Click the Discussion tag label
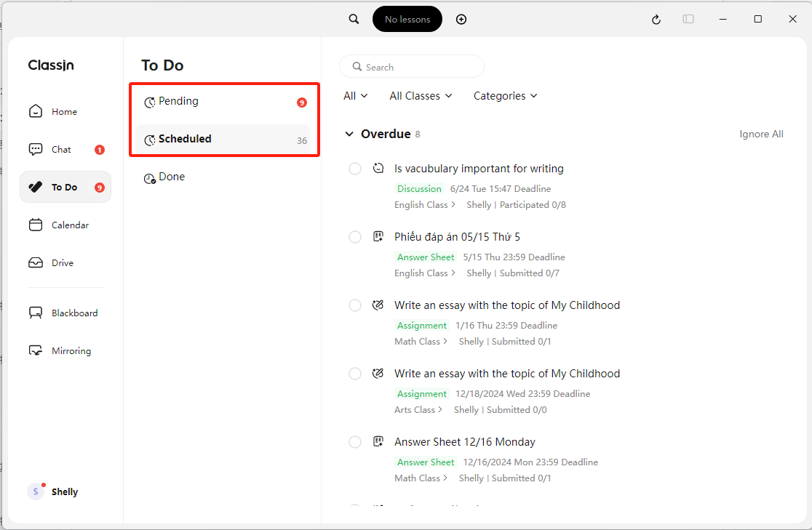Image resolution: width=812 pixels, height=530 pixels. 419,188
